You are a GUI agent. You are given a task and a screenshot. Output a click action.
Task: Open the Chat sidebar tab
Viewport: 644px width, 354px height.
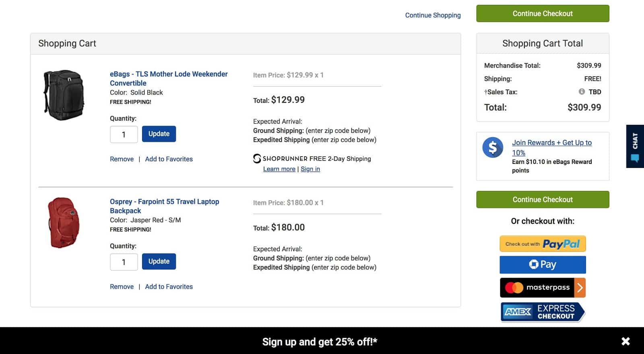click(635, 146)
